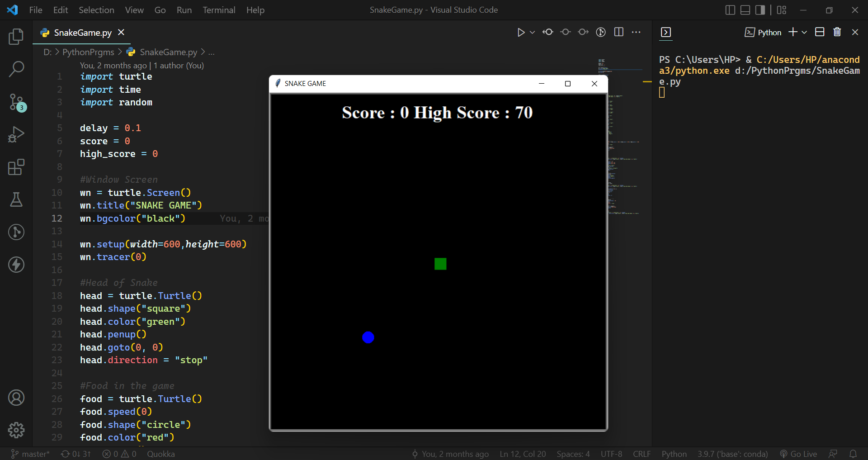Open Run and Debug view
The image size is (868, 460).
point(16,134)
